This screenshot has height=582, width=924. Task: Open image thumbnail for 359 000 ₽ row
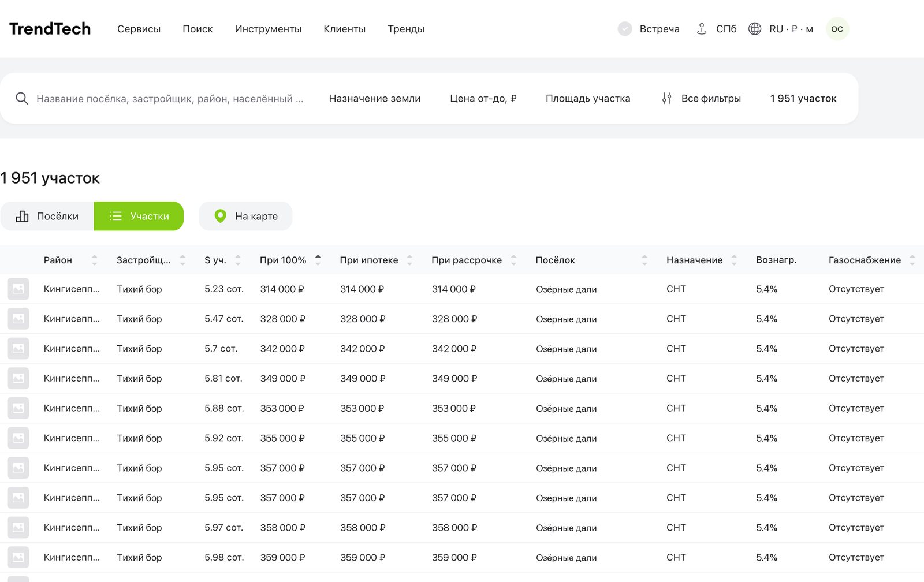(x=18, y=557)
